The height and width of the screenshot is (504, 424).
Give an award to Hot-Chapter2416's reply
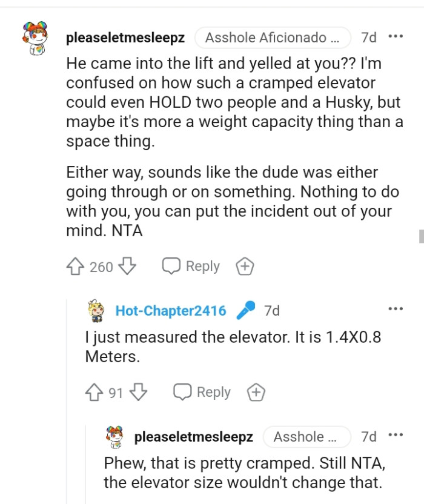[x=256, y=392]
